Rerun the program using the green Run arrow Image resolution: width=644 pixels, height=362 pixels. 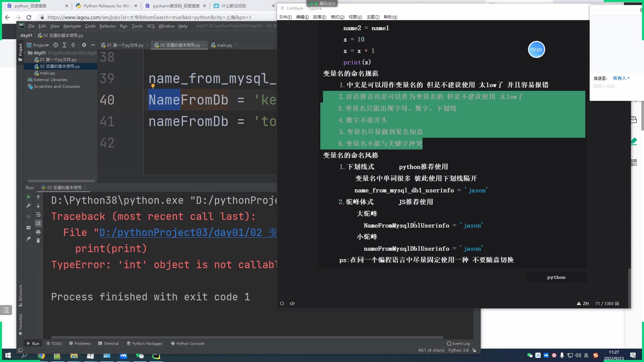click(x=29, y=197)
